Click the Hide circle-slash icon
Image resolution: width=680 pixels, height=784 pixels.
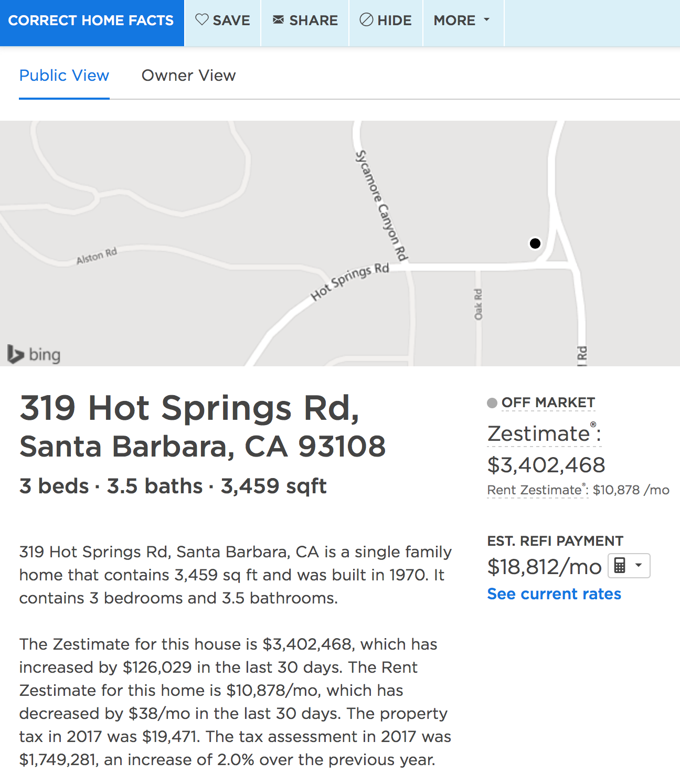pyautogui.click(x=366, y=20)
